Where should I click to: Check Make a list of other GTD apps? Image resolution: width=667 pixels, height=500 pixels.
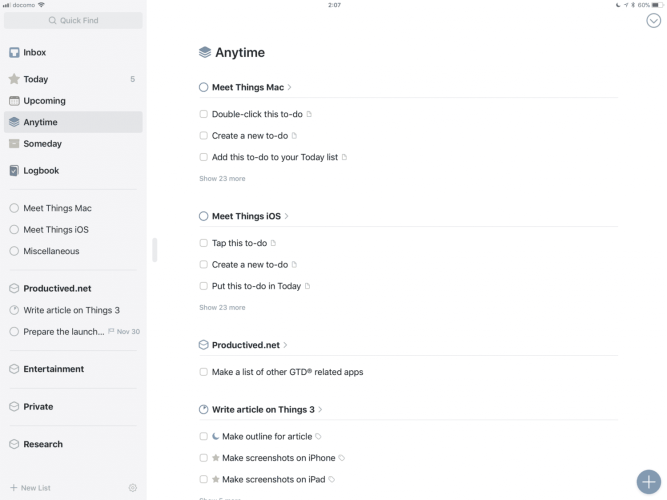click(x=203, y=372)
